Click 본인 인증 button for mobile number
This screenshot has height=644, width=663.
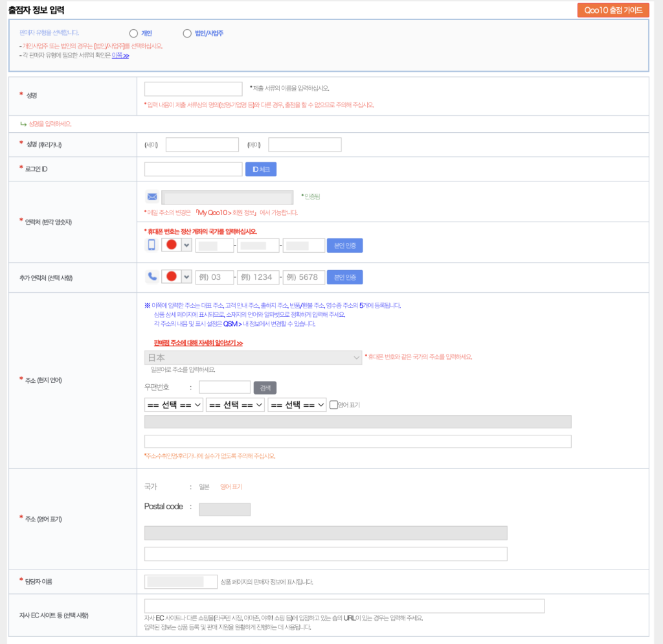pyautogui.click(x=344, y=245)
